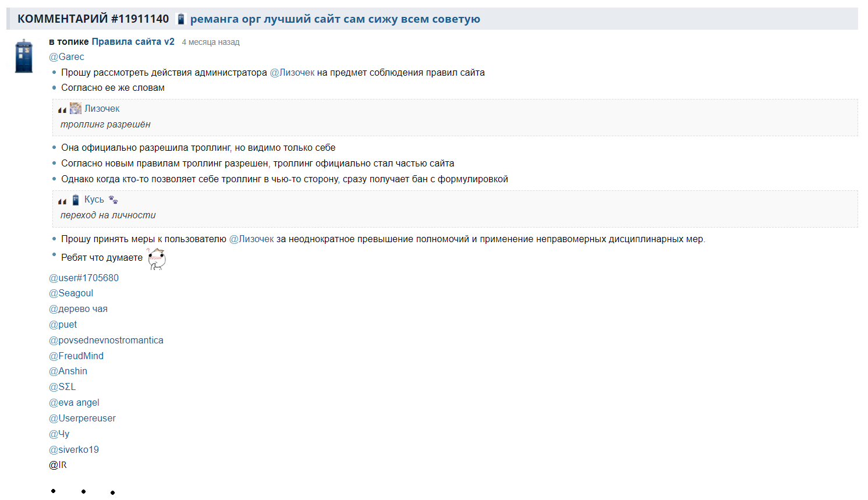Click the thinking emoticon after 'Ребят что думаете'
Viewport: 868px width, 500px height.
point(157,258)
